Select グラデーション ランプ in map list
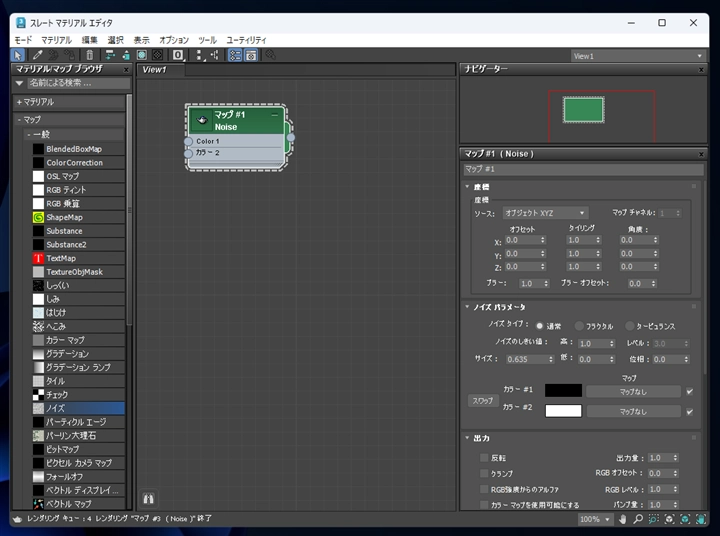Viewport: 720px width, 536px height. click(x=79, y=367)
